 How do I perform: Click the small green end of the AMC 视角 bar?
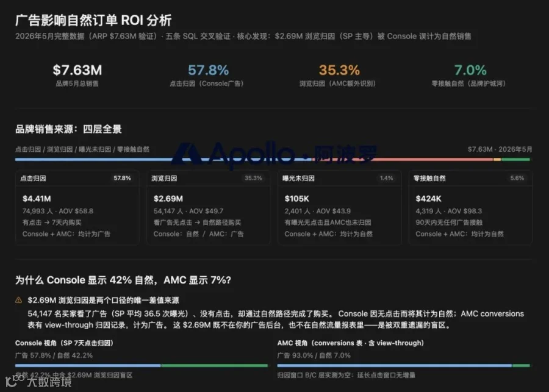(522, 365)
